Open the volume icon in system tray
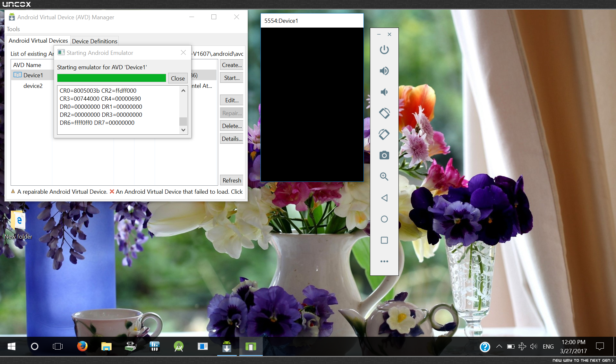This screenshot has width=616, height=364. [534, 346]
